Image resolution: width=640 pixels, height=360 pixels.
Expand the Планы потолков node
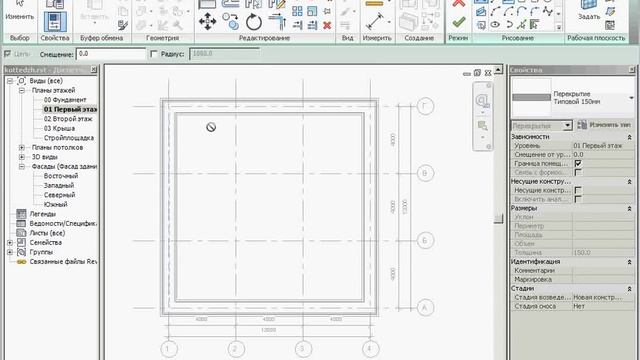coord(22,147)
